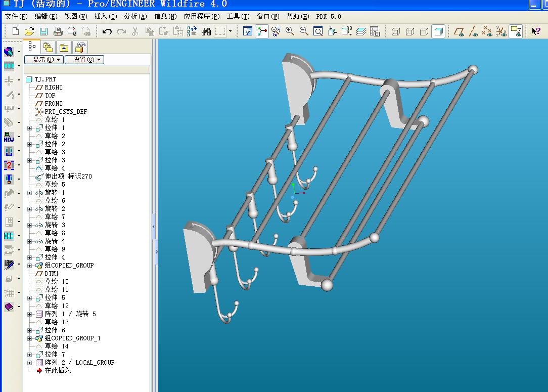Toggle annotation element display

[x=516, y=31]
